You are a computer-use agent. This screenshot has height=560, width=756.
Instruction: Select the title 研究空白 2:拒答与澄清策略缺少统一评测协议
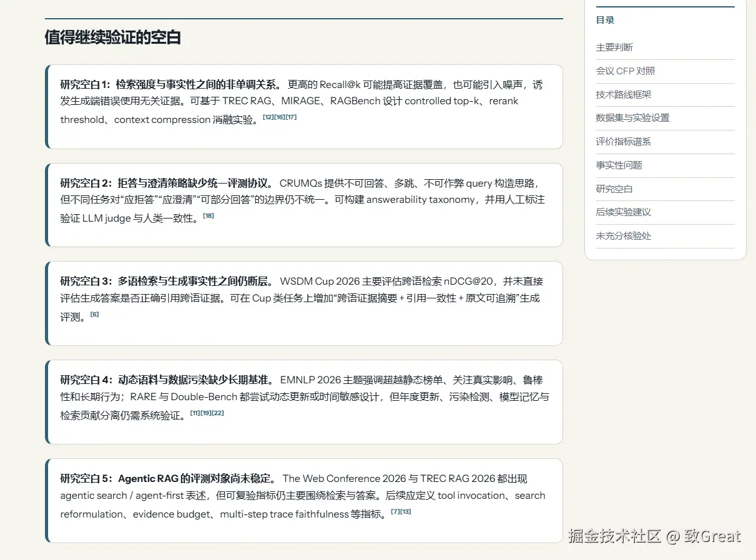tap(167, 183)
